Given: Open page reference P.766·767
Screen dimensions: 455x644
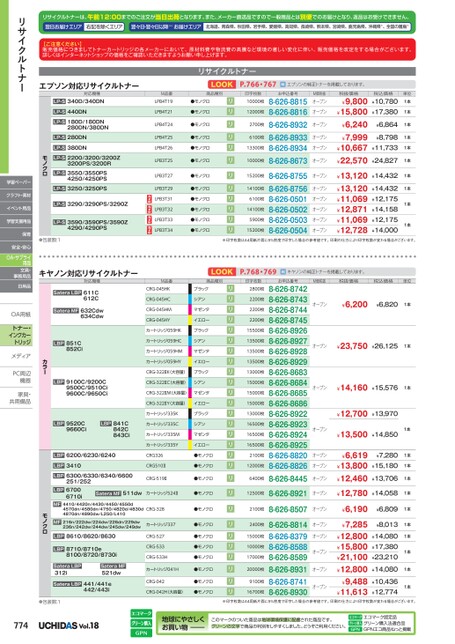Looking at the screenshot, I should (x=258, y=85).
